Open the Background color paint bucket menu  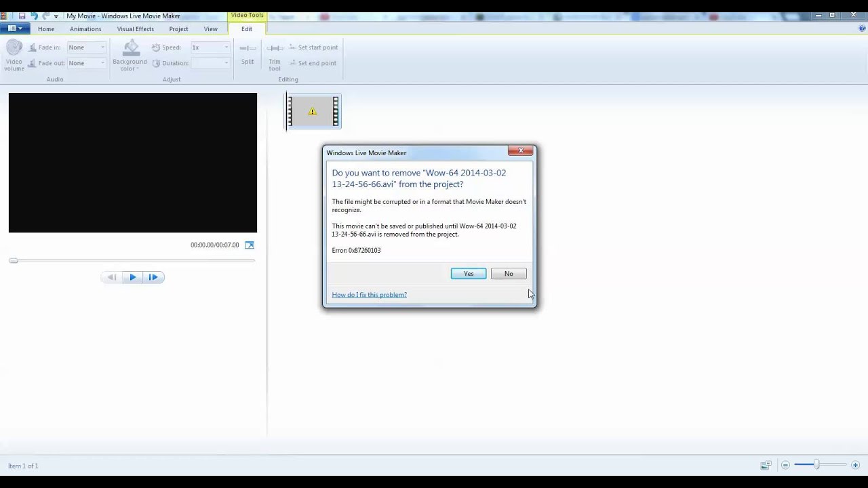point(130,56)
